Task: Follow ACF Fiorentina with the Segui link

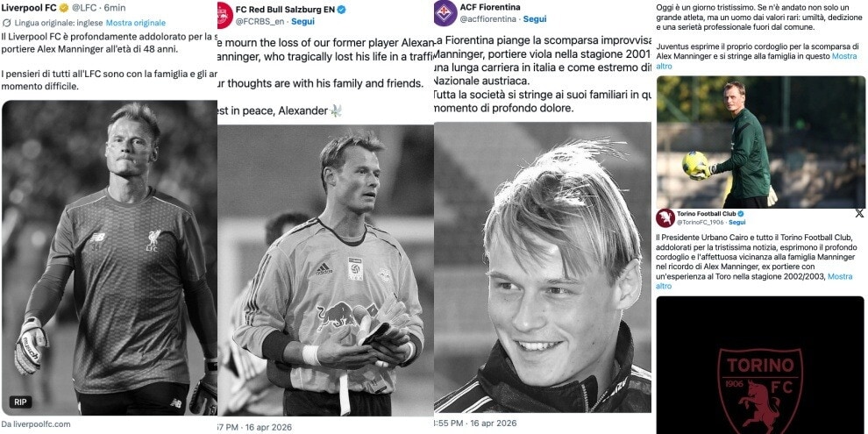Action: coord(535,18)
